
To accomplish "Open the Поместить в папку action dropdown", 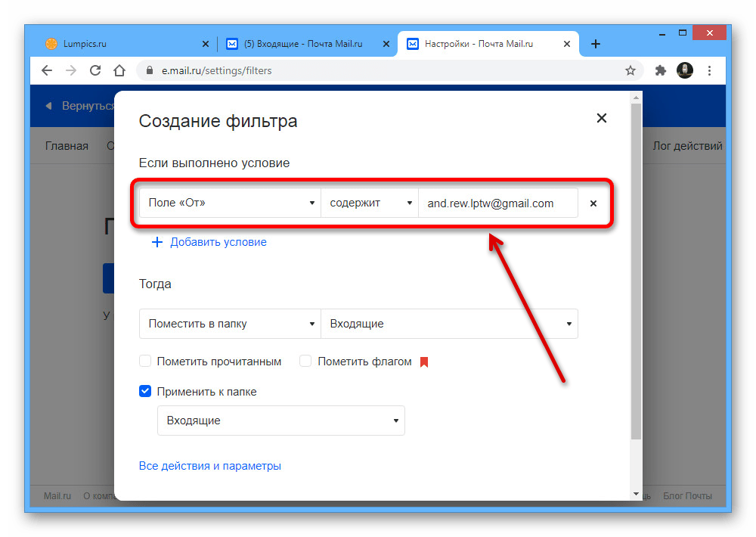I will [x=230, y=324].
